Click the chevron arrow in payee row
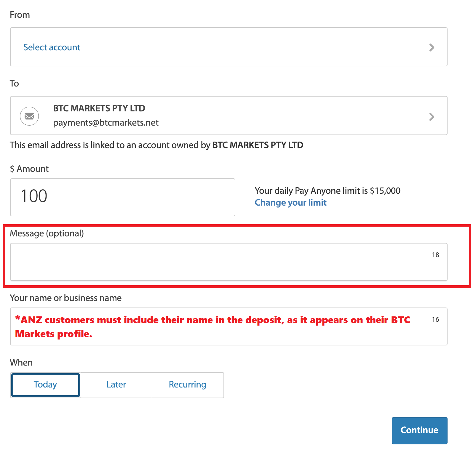This screenshot has width=476, height=458. (x=432, y=117)
